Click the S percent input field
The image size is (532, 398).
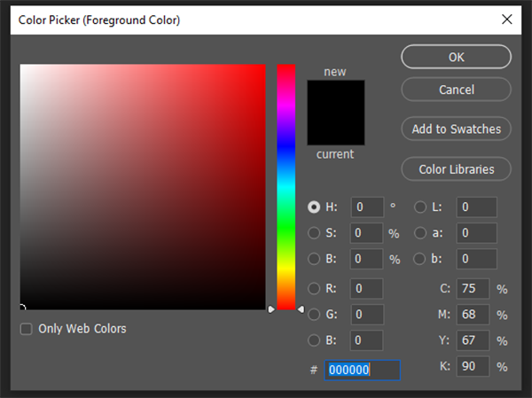(x=366, y=233)
